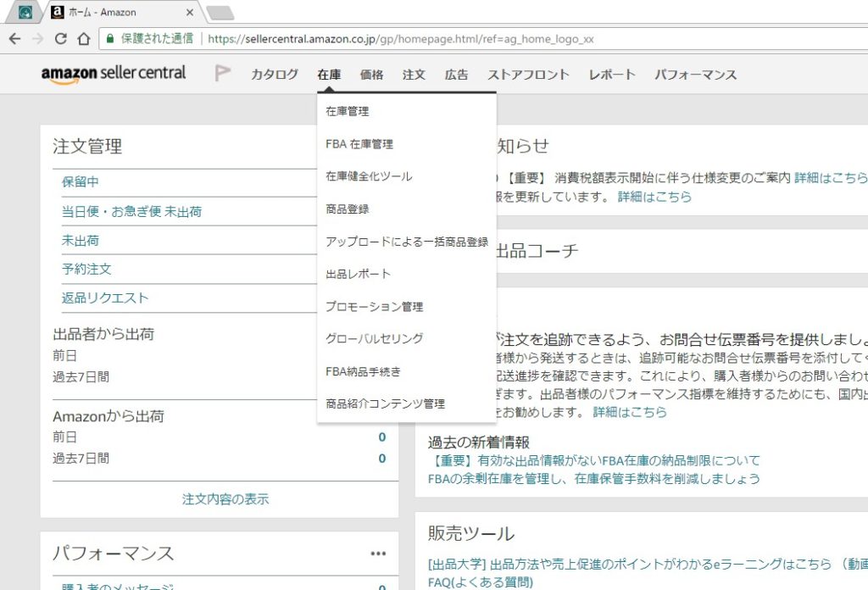The height and width of the screenshot is (590, 868).
Task: Click 注文内容の表示 link
Action: pyautogui.click(x=225, y=499)
